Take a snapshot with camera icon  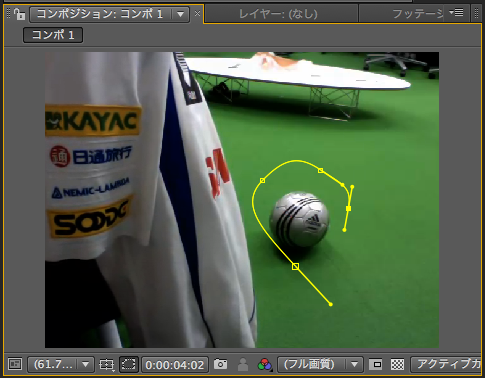[x=220, y=364]
